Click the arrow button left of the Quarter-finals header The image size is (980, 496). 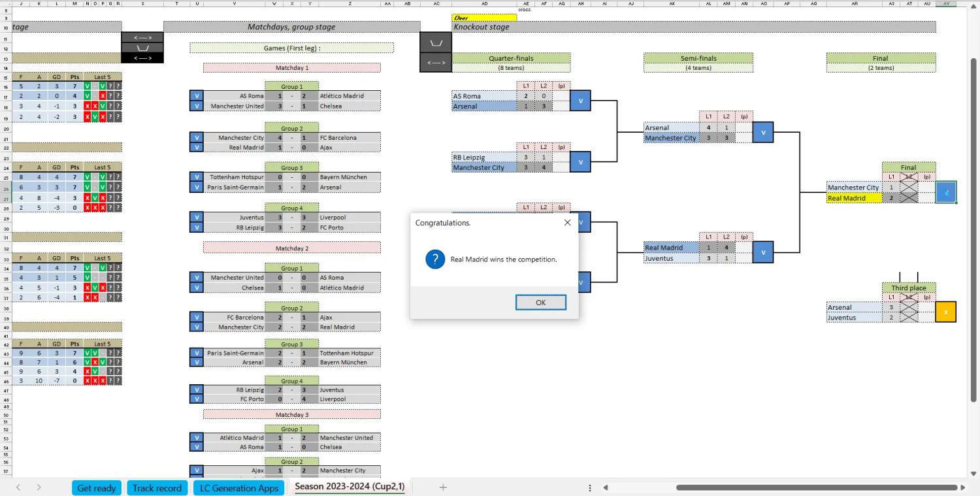[x=435, y=63]
